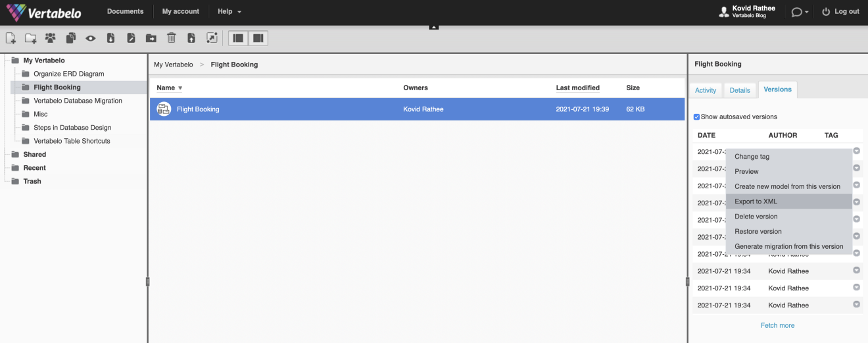Open the Recent folder
Viewport: 868px width, 343px height.
click(x=34, y=168)
